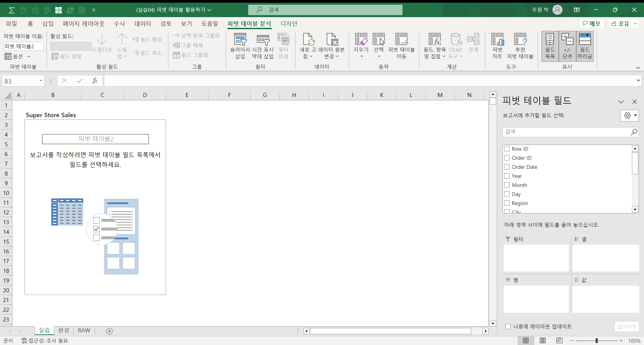644x345 pixels.
Task: Click the horizontal scrollbar right arrow
Action: tap(485, 331)
